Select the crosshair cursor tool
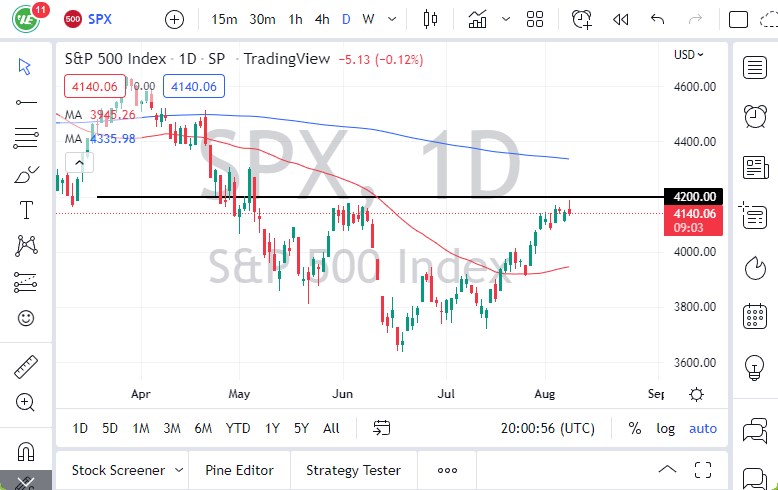 [25, 66]
